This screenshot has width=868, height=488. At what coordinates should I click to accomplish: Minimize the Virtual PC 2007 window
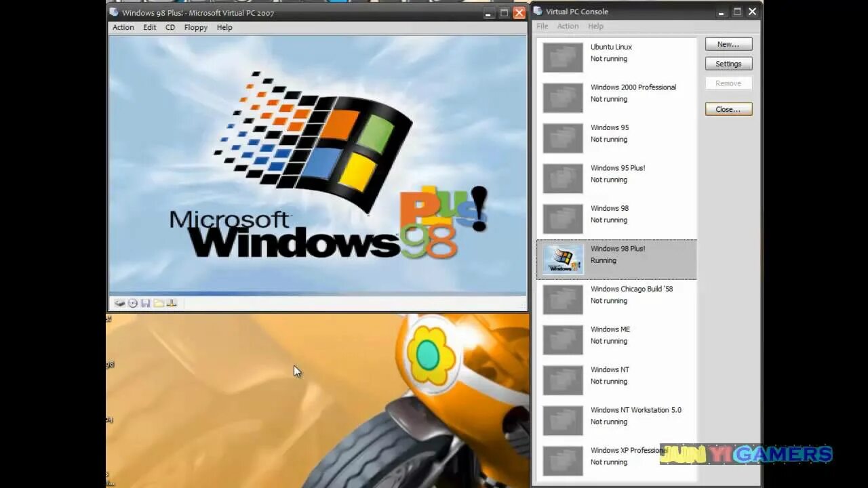pyautogui.click(x=488, y=13)
